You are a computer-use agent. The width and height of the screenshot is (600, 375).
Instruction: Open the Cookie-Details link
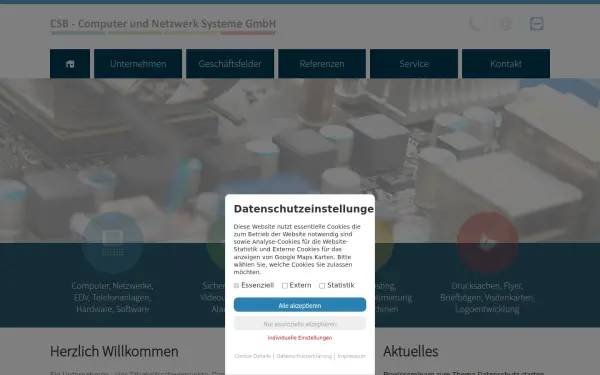(253, 356)
